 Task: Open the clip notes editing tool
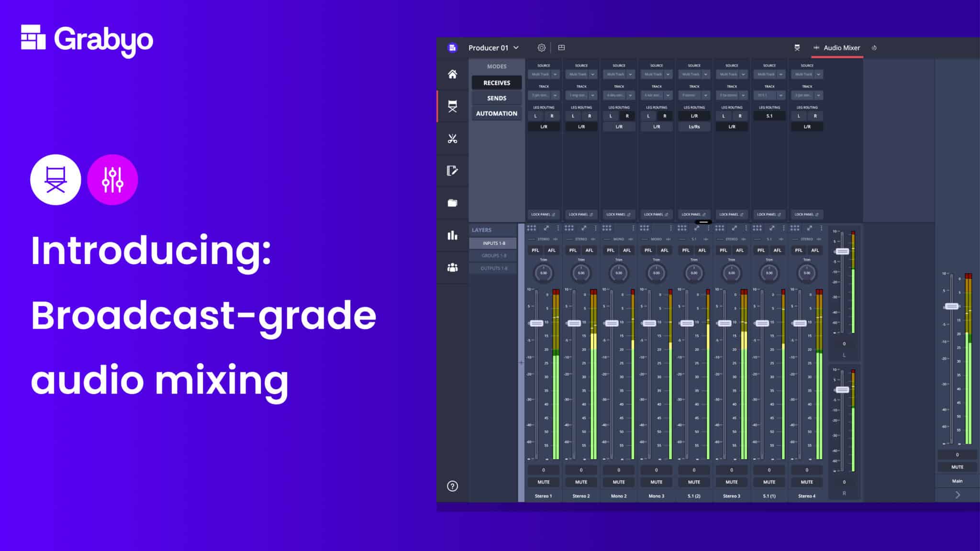(453, 171)
